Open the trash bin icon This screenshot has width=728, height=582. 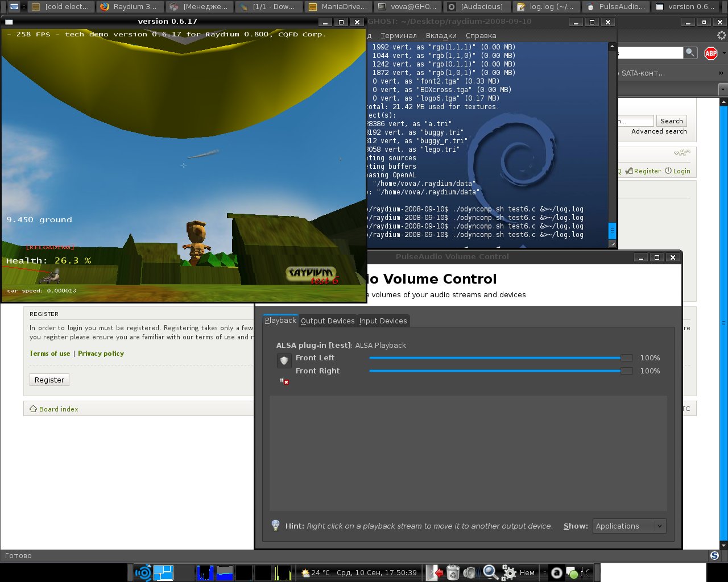point(453,573)
